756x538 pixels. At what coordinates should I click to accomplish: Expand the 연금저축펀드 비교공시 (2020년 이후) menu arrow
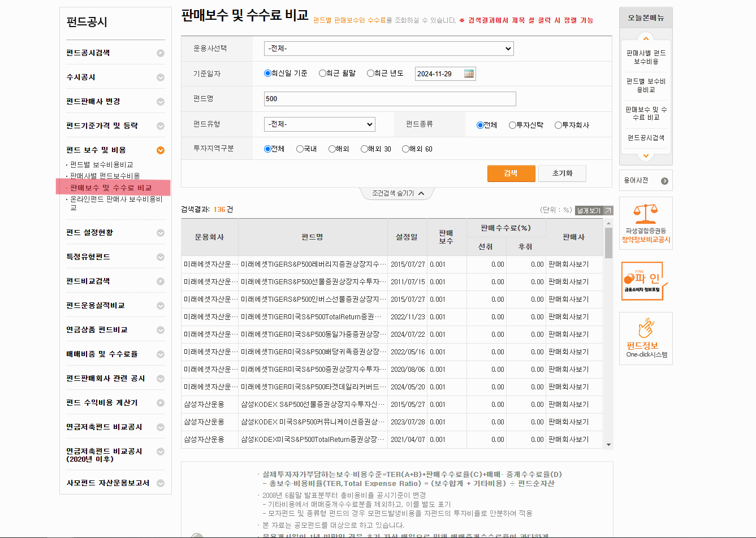pyautogui.click(x=161, y=452)
